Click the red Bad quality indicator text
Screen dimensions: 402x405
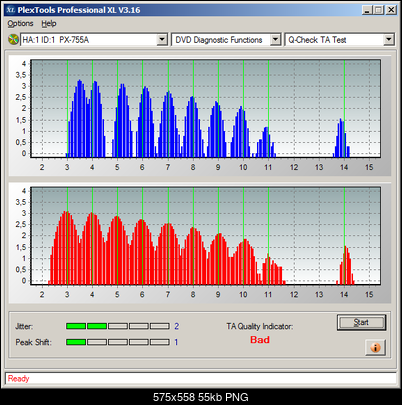260,340
